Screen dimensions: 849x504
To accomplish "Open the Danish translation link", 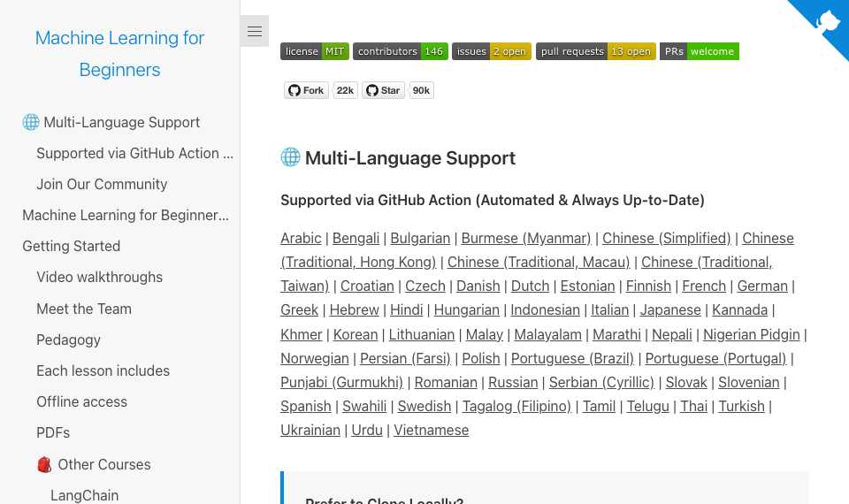I will pyautogui.click(x=478, y=286).
